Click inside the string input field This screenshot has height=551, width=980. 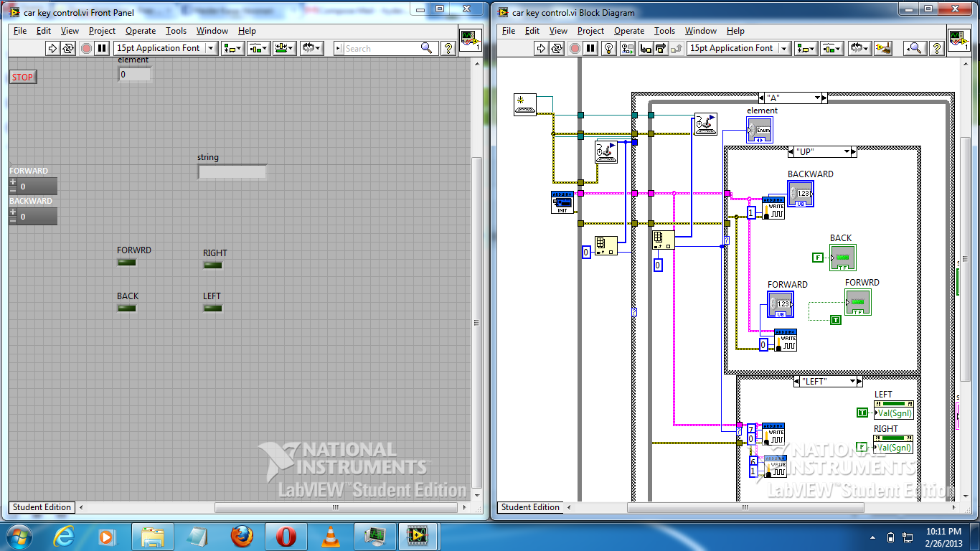click(232, 171)
